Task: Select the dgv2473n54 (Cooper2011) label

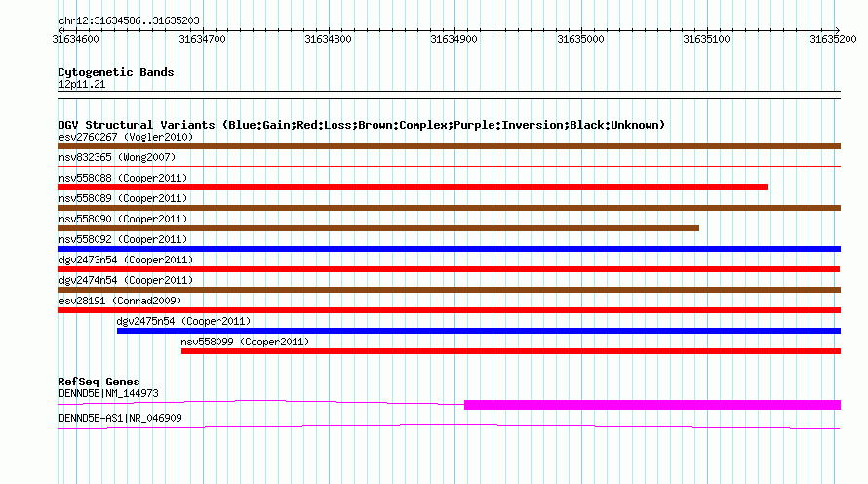Action: pyautogui.click(x=126, y=260)
